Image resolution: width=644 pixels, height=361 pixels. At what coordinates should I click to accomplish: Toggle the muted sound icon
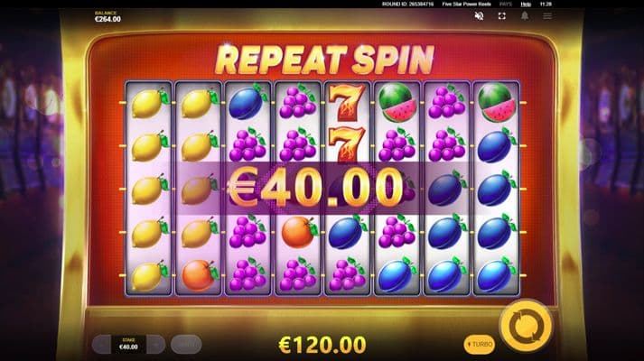coord(479,16)
